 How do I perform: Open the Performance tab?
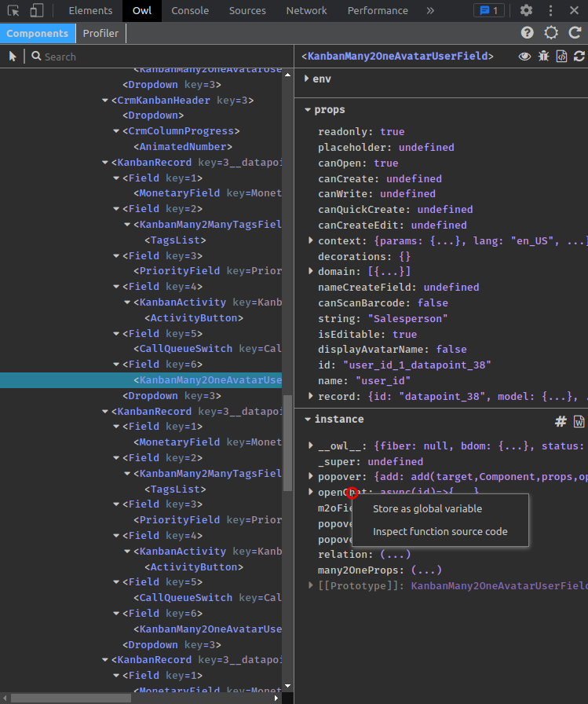click(378, 10)
